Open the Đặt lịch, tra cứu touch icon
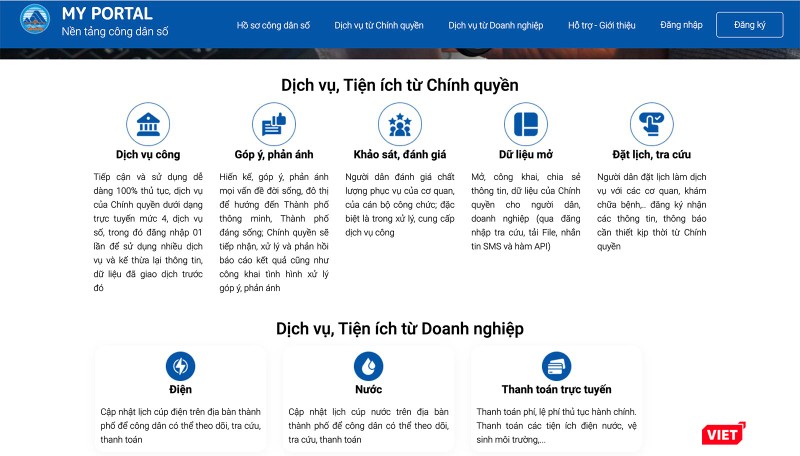The height and width of the screenshot is (456, 800). pos(652,124)
